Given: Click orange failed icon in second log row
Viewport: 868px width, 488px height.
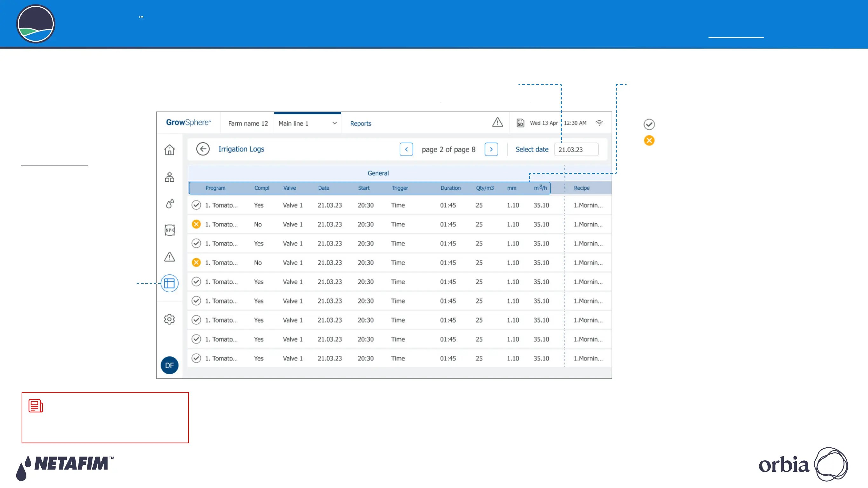Looking at the screenshot, I should 196,224.
